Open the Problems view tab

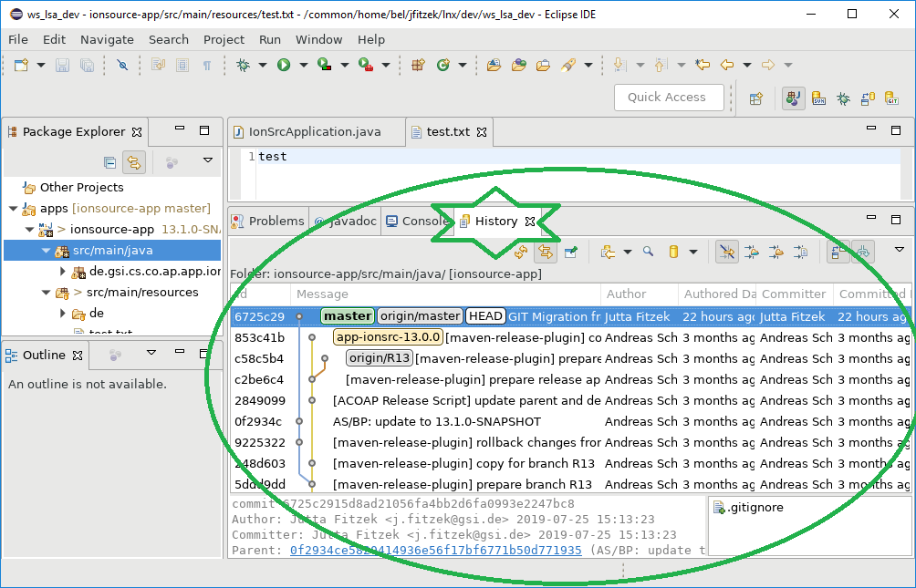coord(268,222)
